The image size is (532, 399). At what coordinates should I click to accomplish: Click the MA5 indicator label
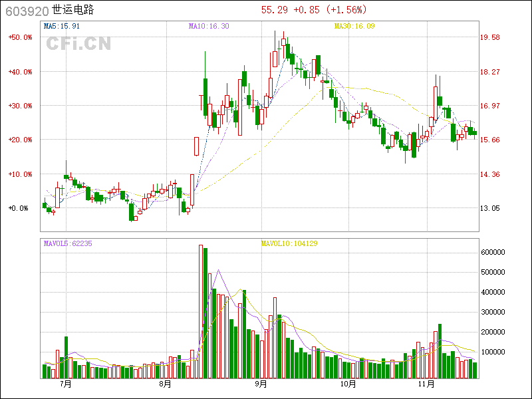(x=61, y=26)
